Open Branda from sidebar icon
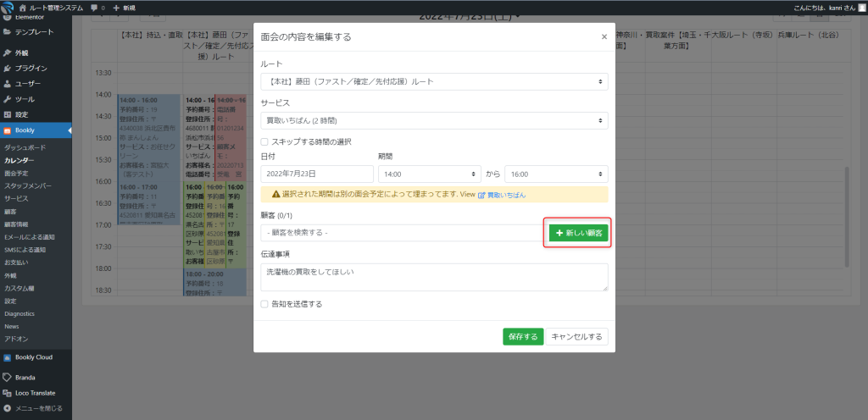The width and height of the screenshot is (868, 420). (x=8, y=377)
